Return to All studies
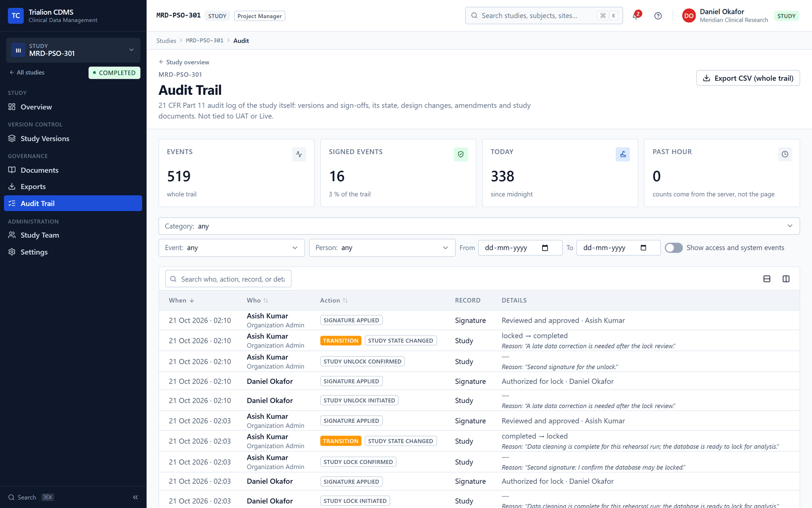812x508 pixels. coord(27,72)
